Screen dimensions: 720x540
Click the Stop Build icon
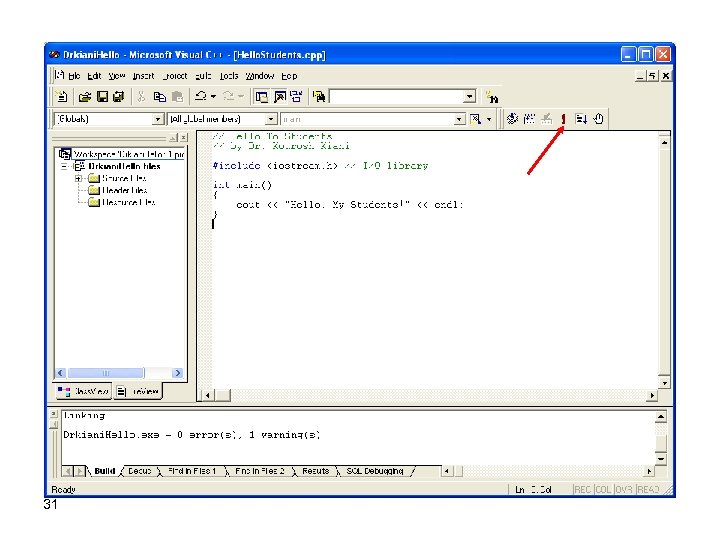tap(546, 119)
